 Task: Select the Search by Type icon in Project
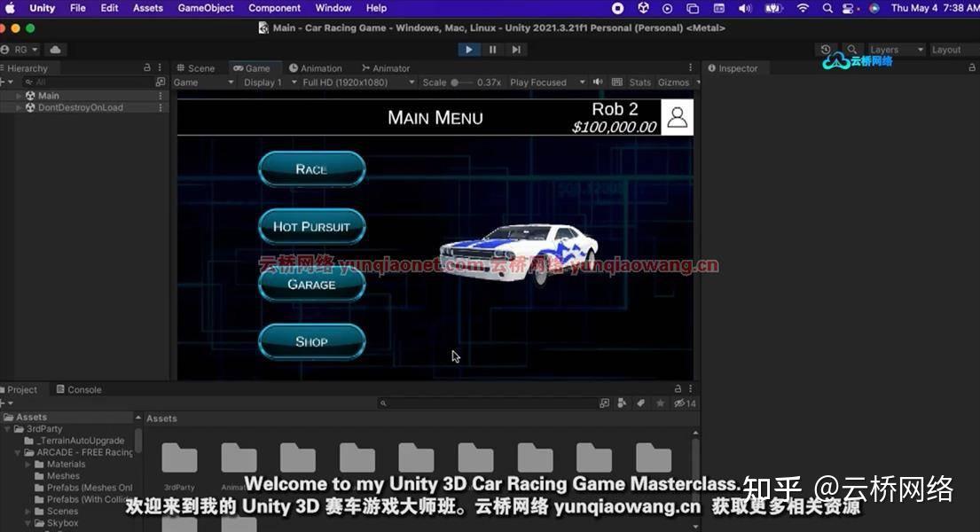click(623, 403)
